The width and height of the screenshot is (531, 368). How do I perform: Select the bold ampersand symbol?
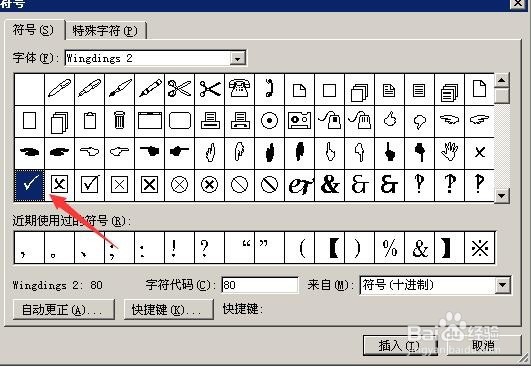point(330,185)
